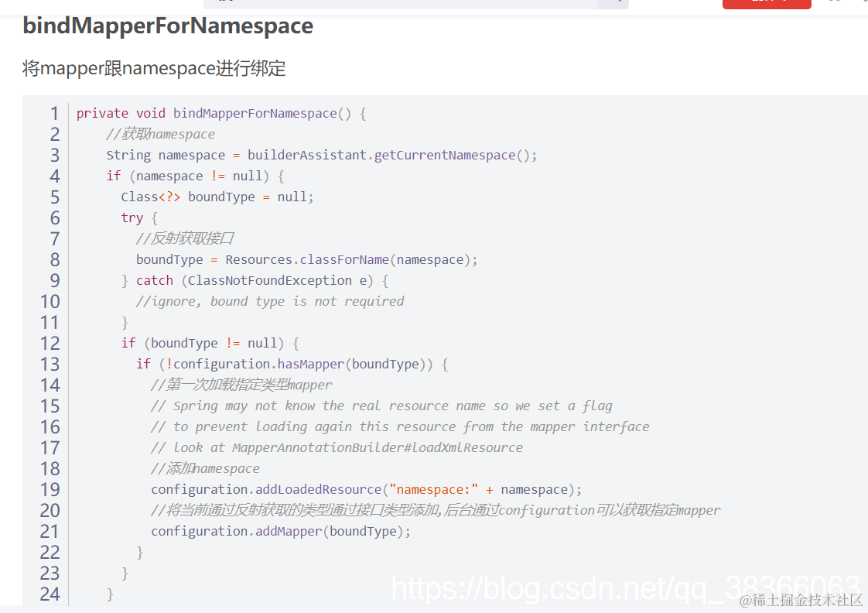This screenshot has height=613, width=868.
Task: Click the line 'Class<?> boundType = null;'
Action: (217, 197)
